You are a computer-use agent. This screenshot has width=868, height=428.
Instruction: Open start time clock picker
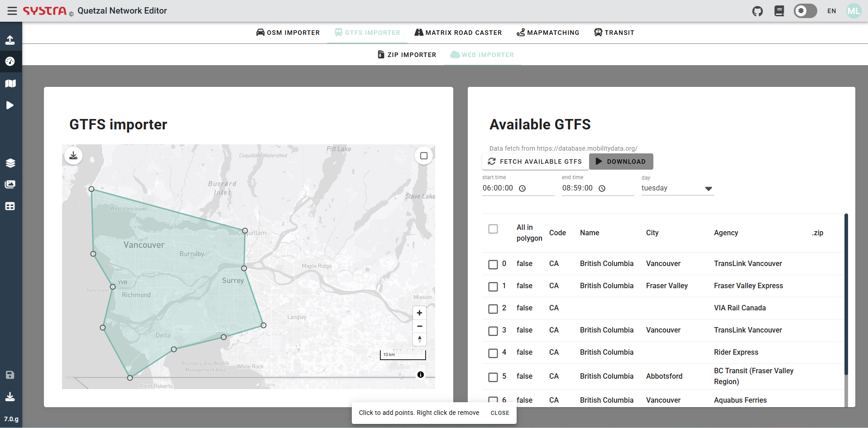[522, 189]
